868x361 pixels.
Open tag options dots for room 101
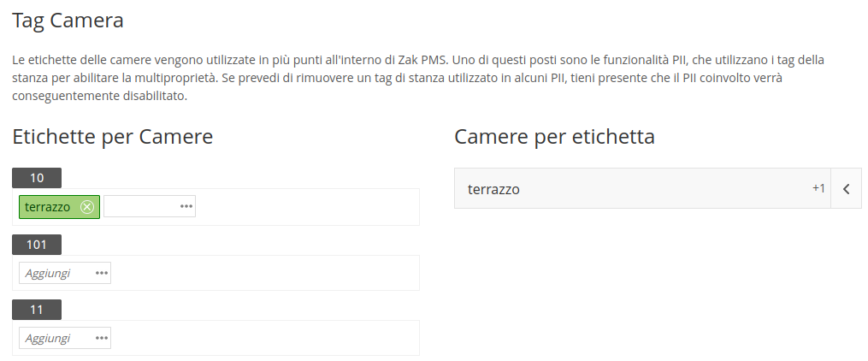tap(101, 273)
